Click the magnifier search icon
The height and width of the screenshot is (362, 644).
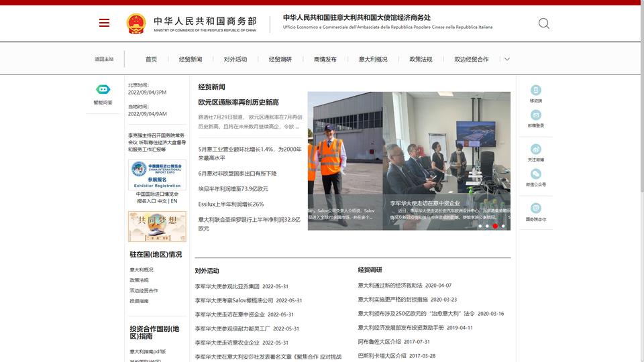coord(544,23)
